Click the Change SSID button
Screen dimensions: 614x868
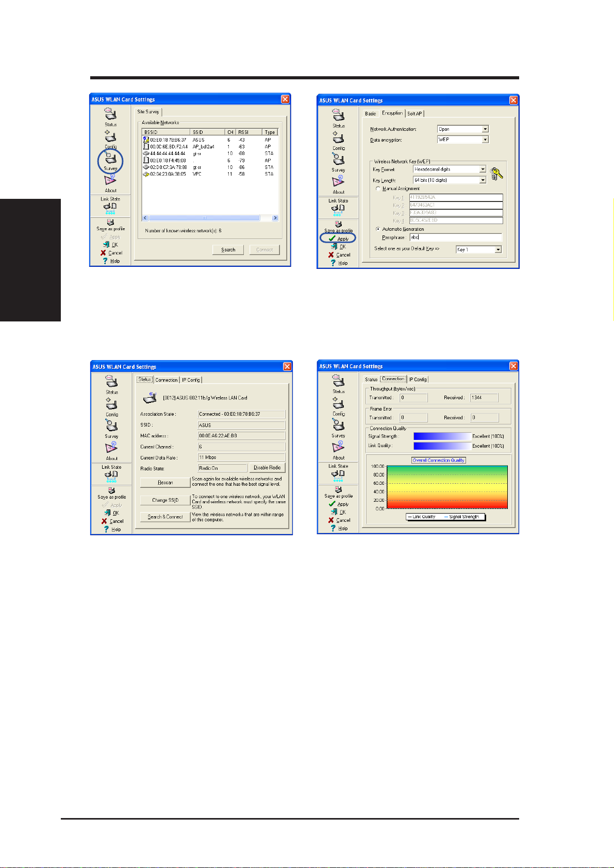(x=165, y=500)
